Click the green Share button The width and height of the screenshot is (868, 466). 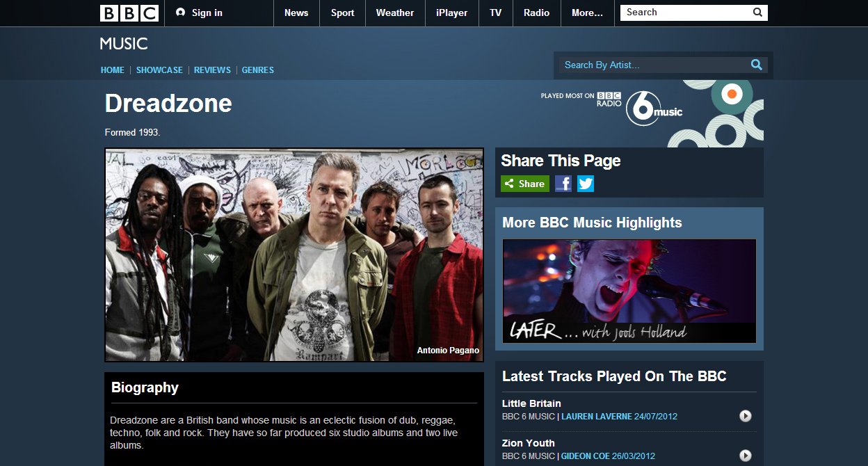525,184
